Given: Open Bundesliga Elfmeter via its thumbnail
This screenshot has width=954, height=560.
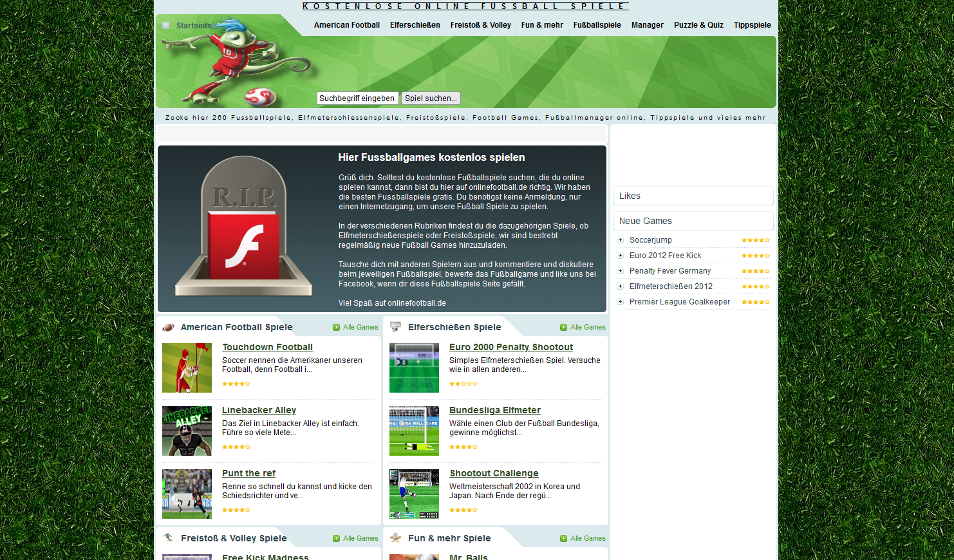Looking at the screenshot, I should 414,431.
